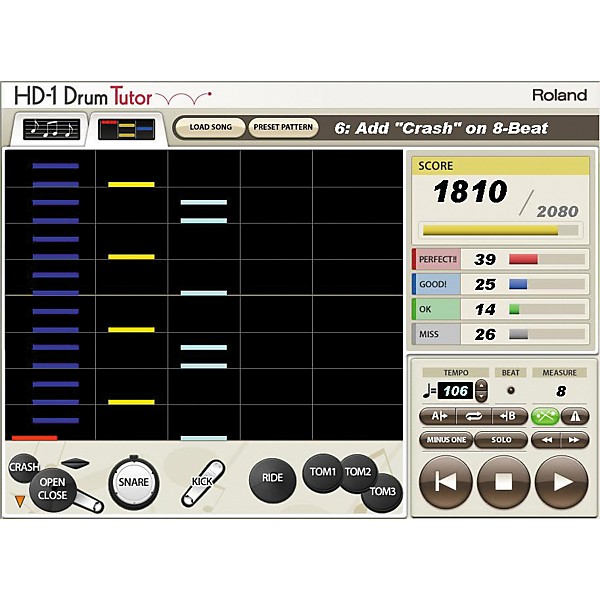Click the GOOD! count 25
Screen dimensions: 600x600
coord(485,284)
